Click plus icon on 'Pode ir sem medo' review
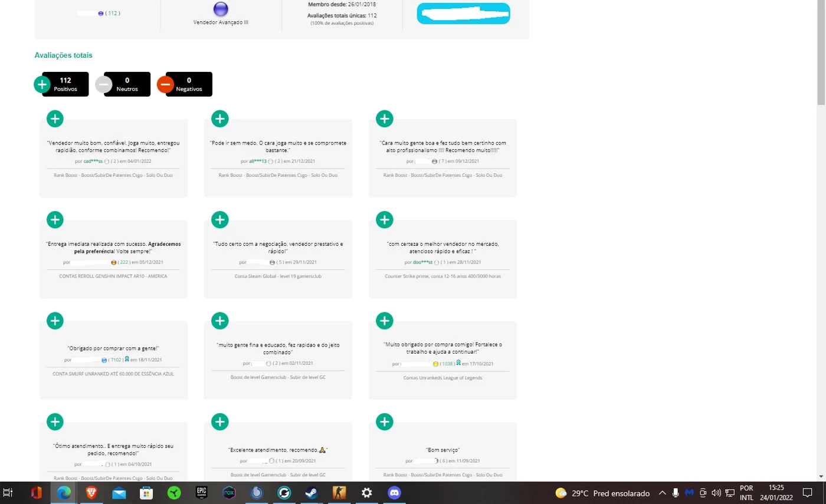826x504 pixels. tap(219, 118)
